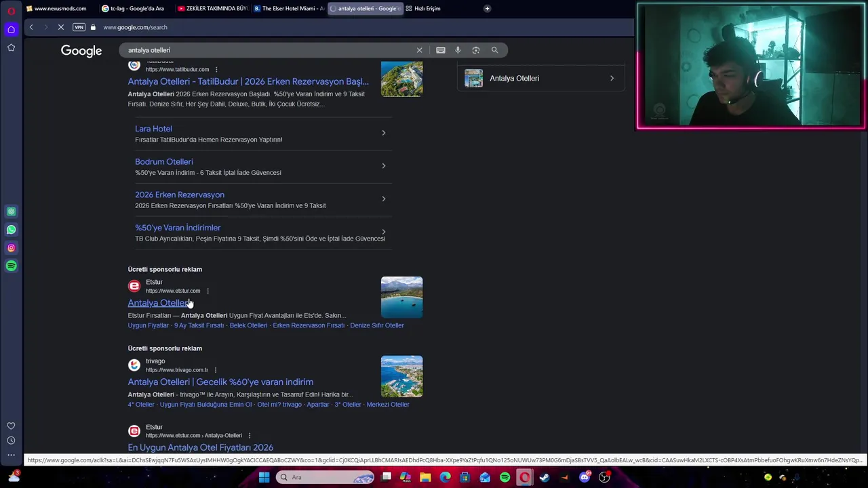The image size is (868, 488).
Task: Stop page loading with the X button
Action: point(60,27)
